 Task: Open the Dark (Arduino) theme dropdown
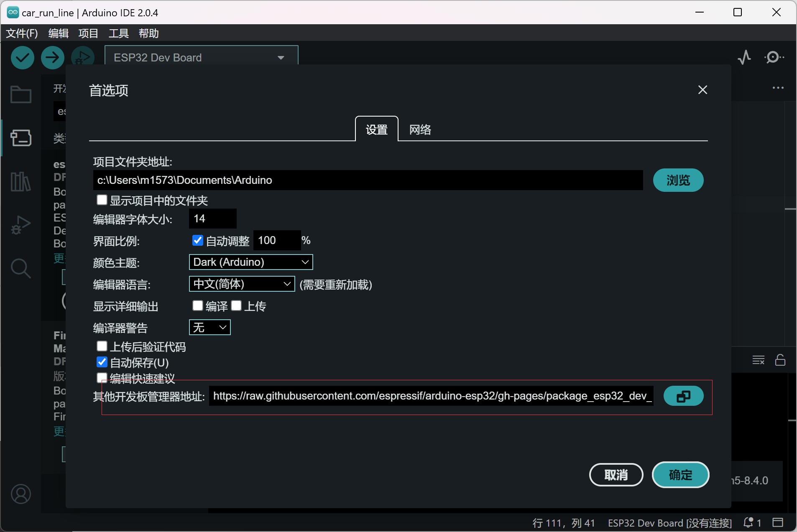(251, 262)
